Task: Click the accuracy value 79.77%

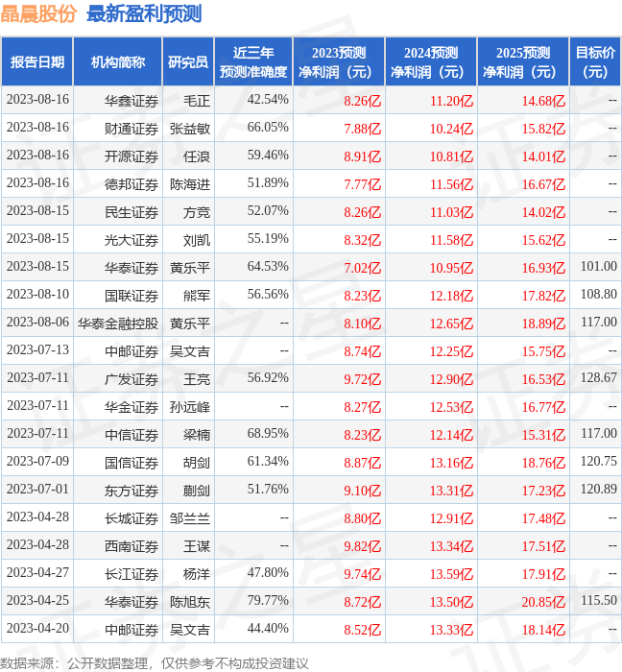Action: click(x=268, y=600)
